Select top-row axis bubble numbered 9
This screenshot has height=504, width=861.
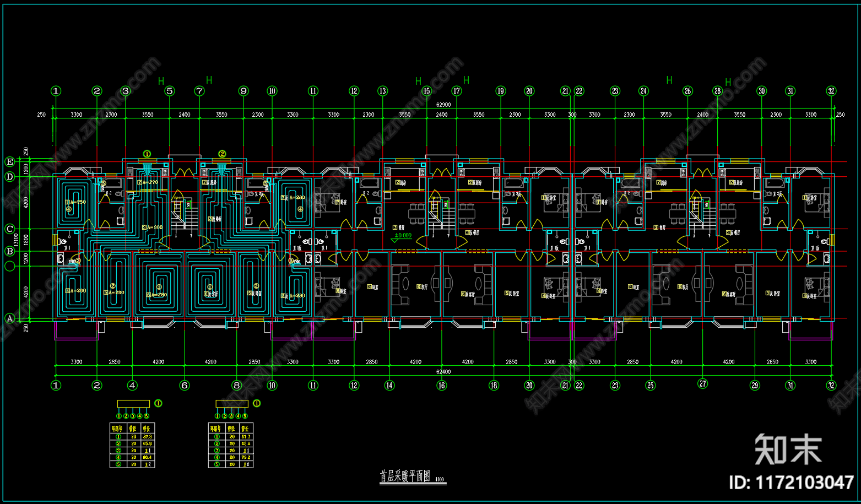[x=243, y=91]
